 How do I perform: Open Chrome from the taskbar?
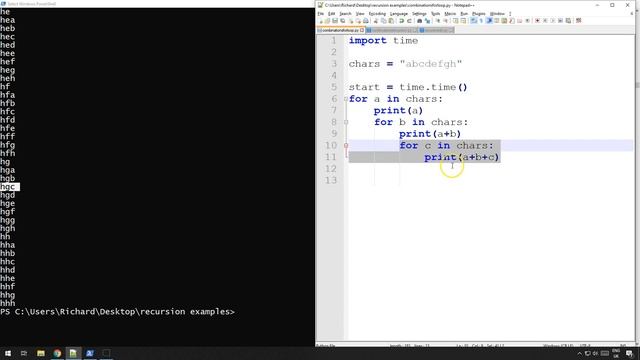(x=57, y=353)
